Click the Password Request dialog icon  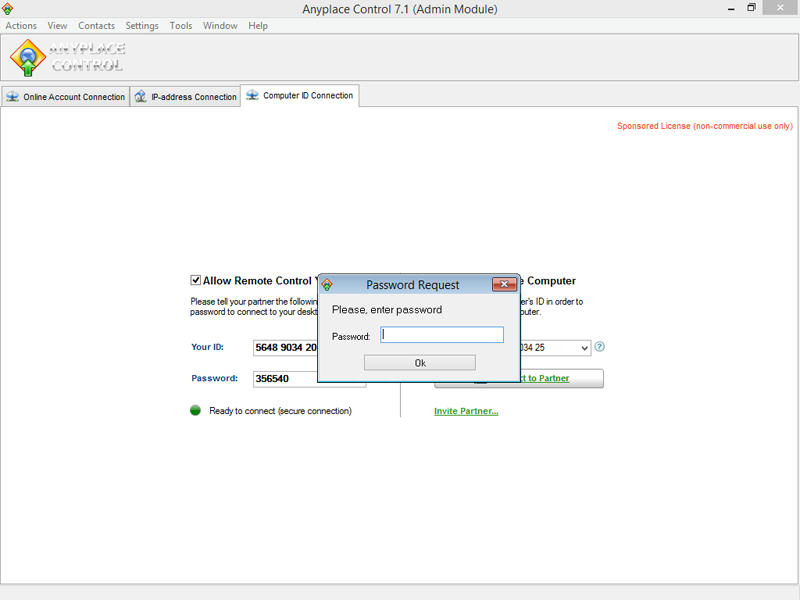(327, 285)
